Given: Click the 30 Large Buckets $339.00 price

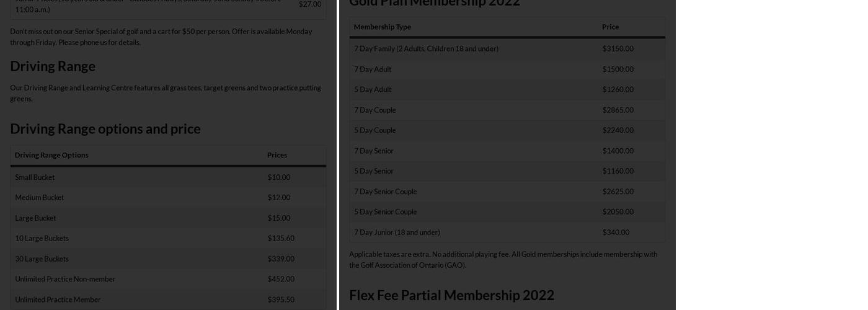Looking at the screenshot, I should [x=280, y=259].
